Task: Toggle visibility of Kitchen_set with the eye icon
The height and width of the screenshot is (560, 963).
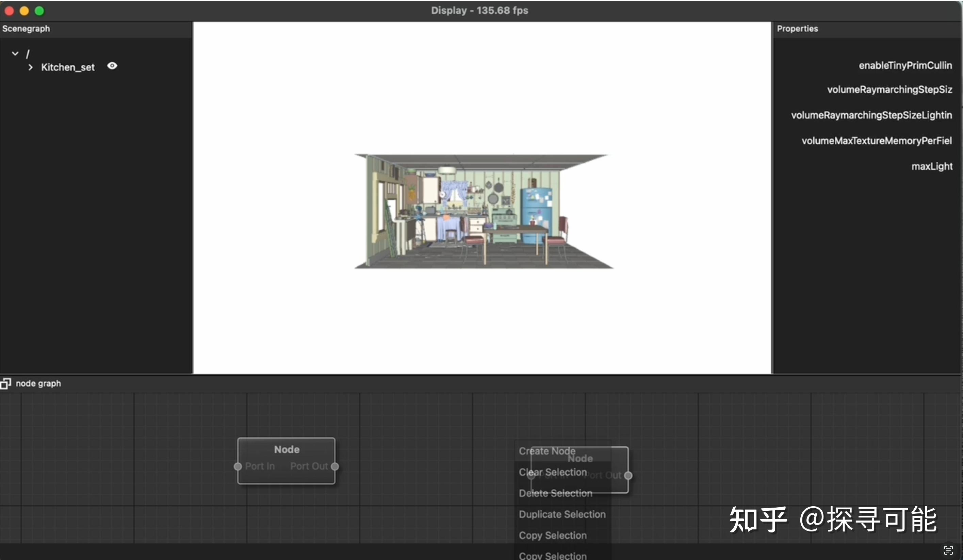Action: [x=112, y=66]
